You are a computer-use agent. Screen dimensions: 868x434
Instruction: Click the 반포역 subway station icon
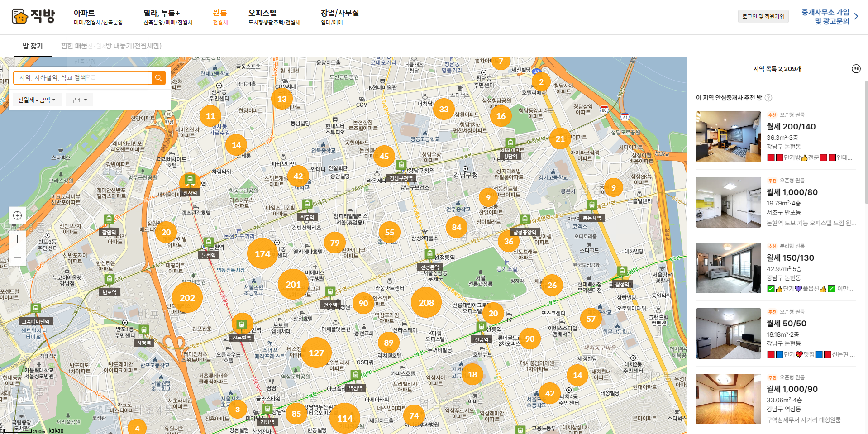point(109,279)
